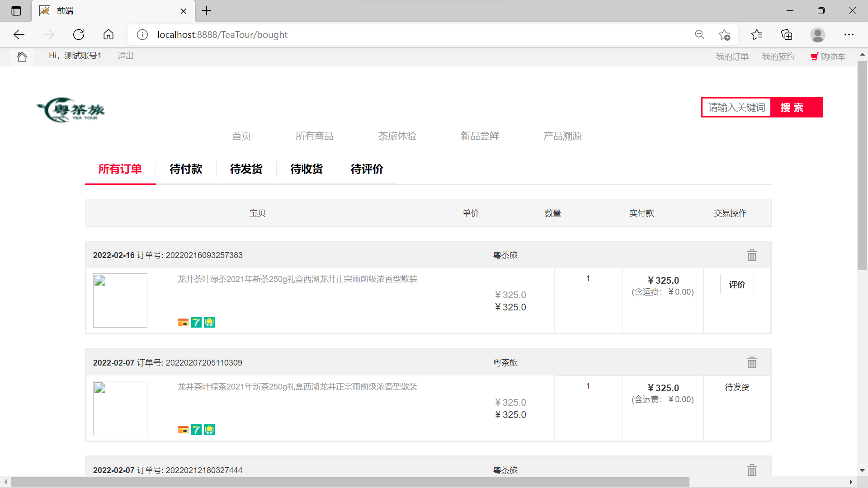Click the 评价 review button
The image size is (868, 488).
(737, 284)
